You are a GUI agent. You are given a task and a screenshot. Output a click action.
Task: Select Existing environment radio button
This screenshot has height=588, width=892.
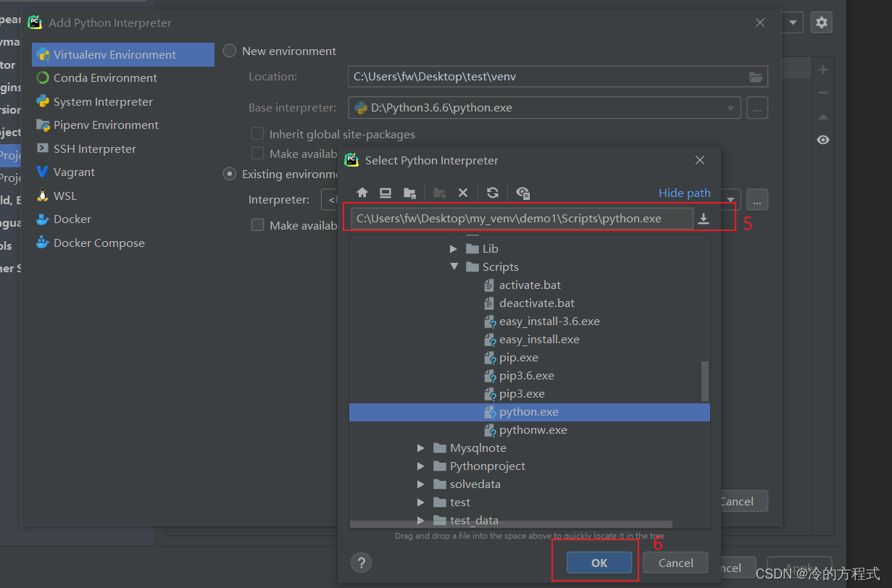click(230, 174)
